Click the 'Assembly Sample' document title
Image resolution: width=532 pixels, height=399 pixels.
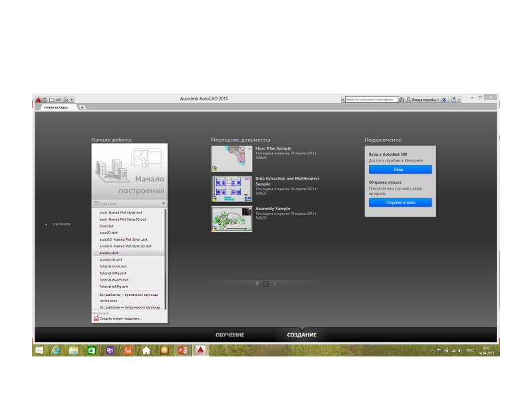(x=273, y=209)
